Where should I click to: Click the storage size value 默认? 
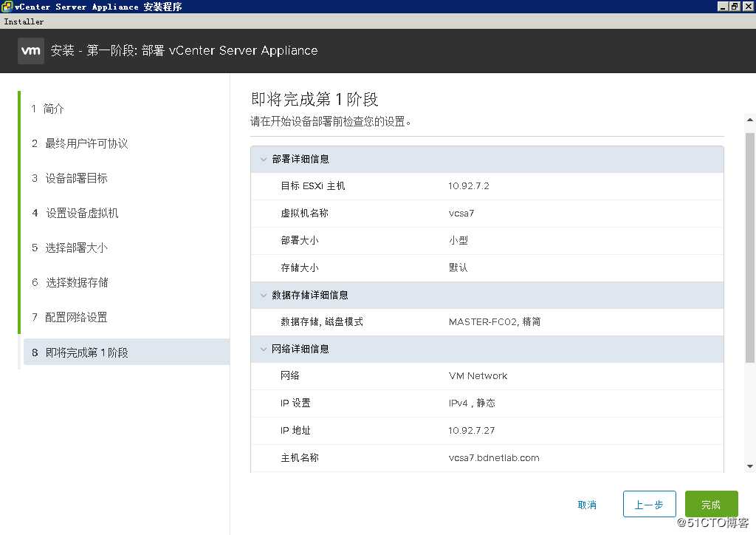click(x=458, y=267)
